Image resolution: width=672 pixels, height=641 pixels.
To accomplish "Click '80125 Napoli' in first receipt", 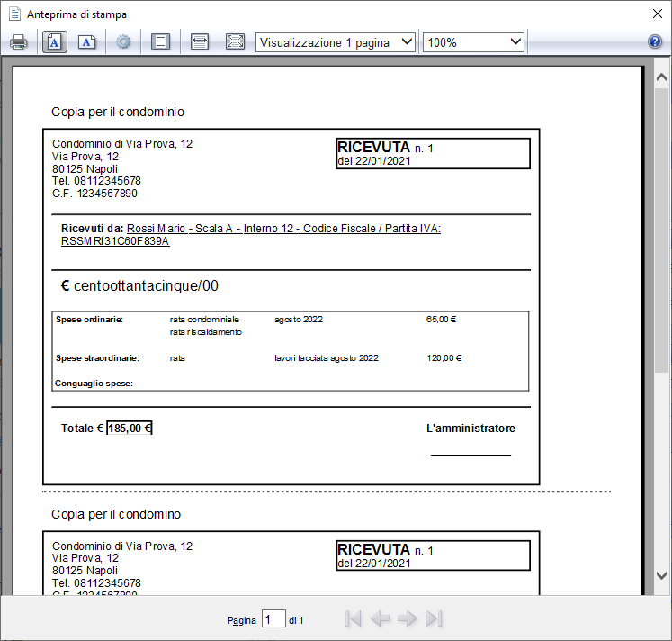I will pos(85,169).
